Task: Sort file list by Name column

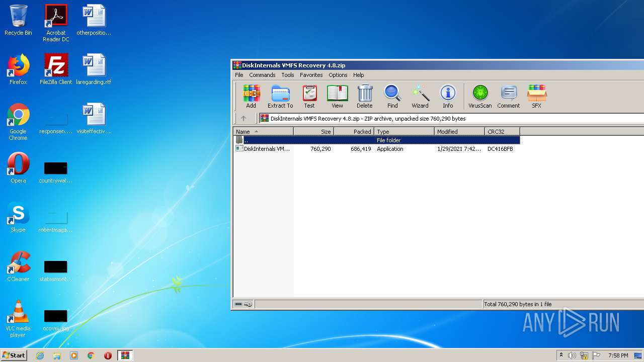Action: [x=264, y=132]
